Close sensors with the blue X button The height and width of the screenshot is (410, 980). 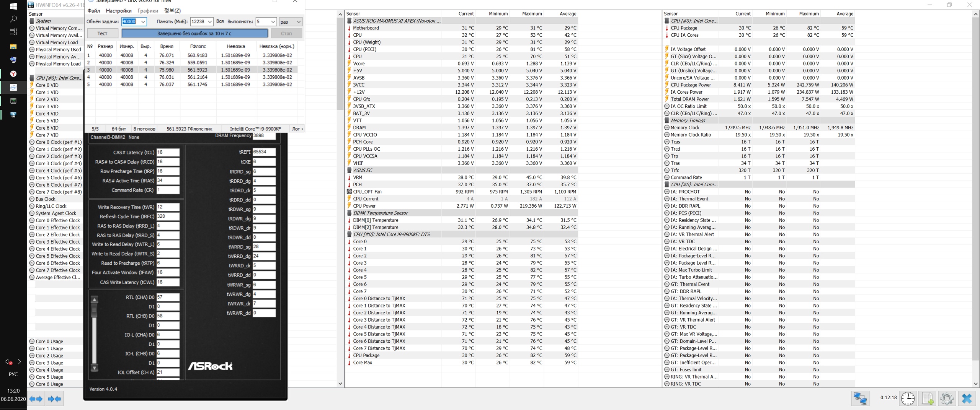967,398
